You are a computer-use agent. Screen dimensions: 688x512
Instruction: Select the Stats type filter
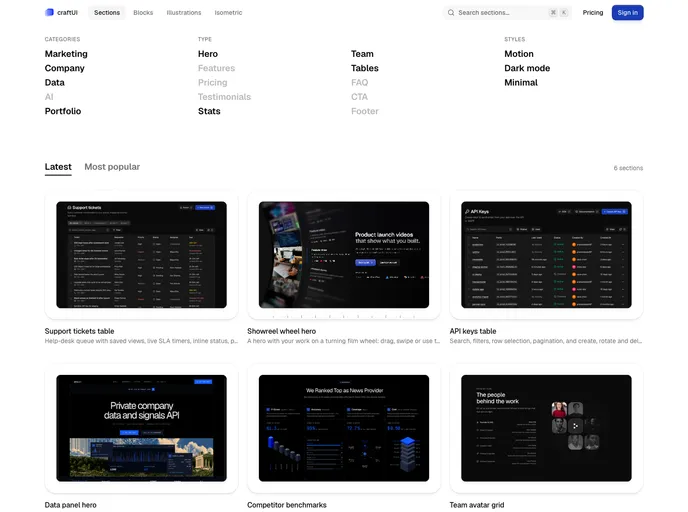(x=209, y=111)
